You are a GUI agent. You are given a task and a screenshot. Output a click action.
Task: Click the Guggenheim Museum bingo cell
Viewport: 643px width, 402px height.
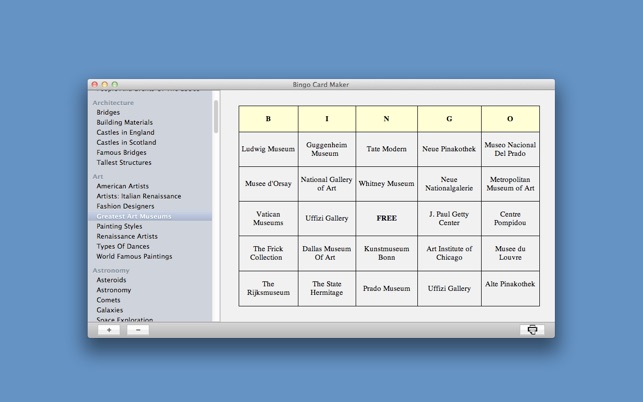point(325,149)
